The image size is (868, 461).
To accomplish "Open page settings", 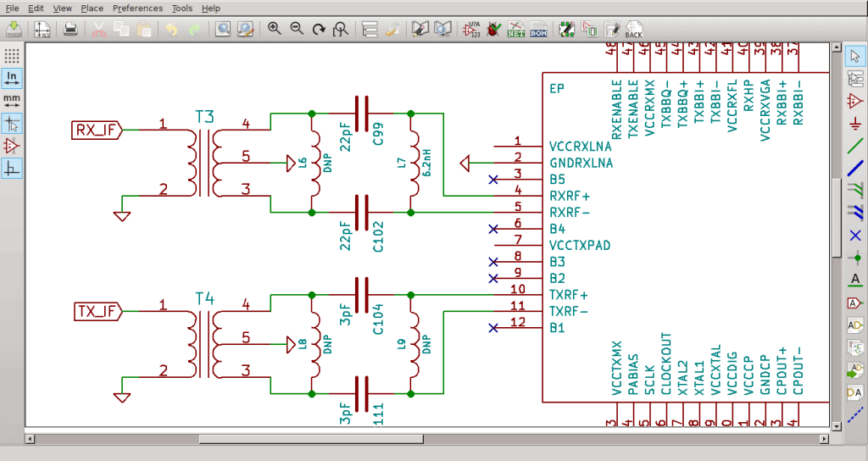I will pos(42,29).
